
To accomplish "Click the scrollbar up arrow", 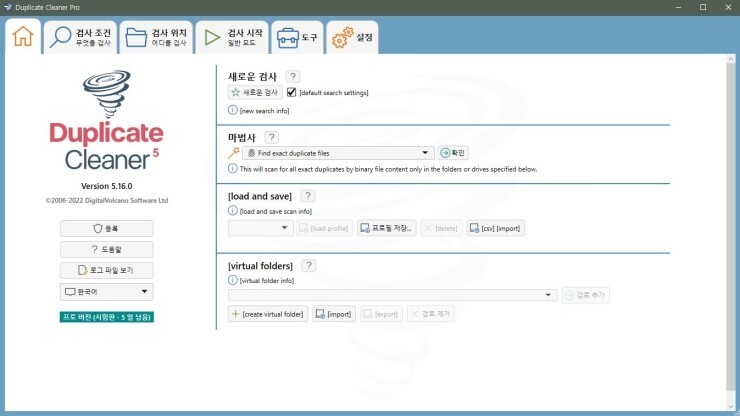I will point(731,59).
